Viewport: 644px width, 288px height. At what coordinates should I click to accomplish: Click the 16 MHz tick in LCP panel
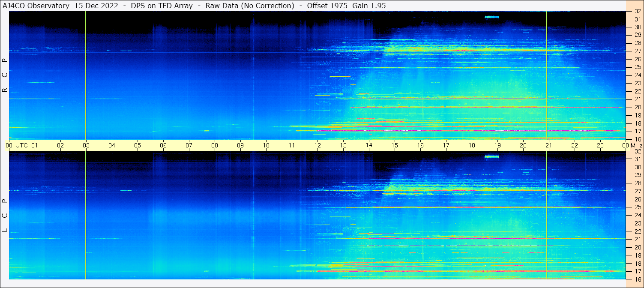pyautogui.click(x=637, y=279)
